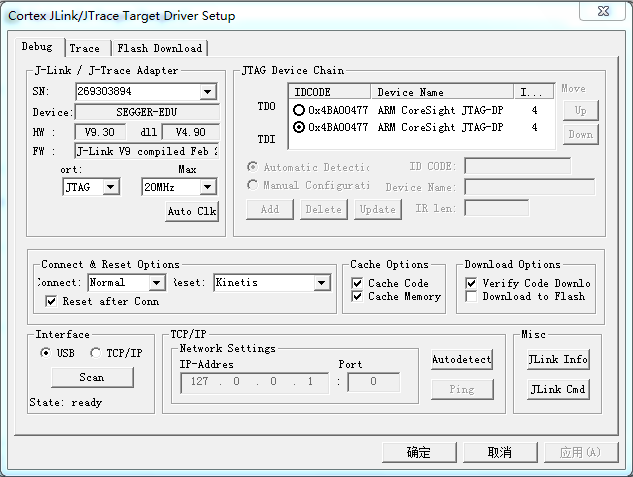Click the Scan button

click(92, 377)
